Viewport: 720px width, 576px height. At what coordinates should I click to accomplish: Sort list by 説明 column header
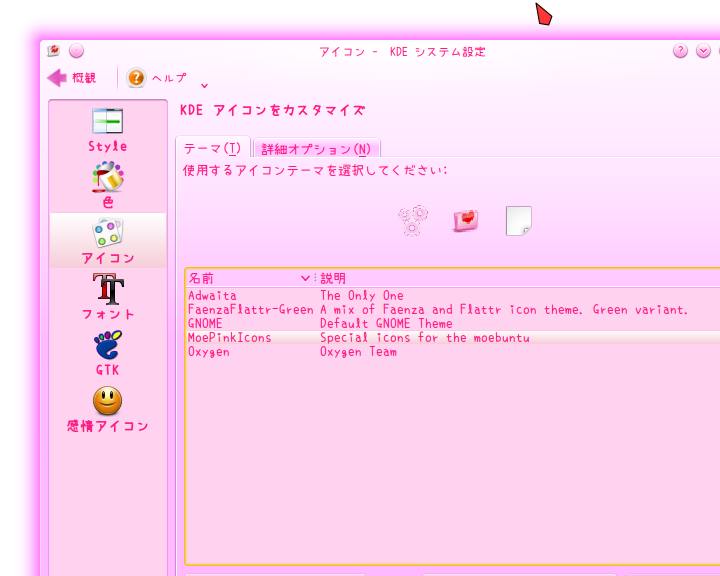518,278
